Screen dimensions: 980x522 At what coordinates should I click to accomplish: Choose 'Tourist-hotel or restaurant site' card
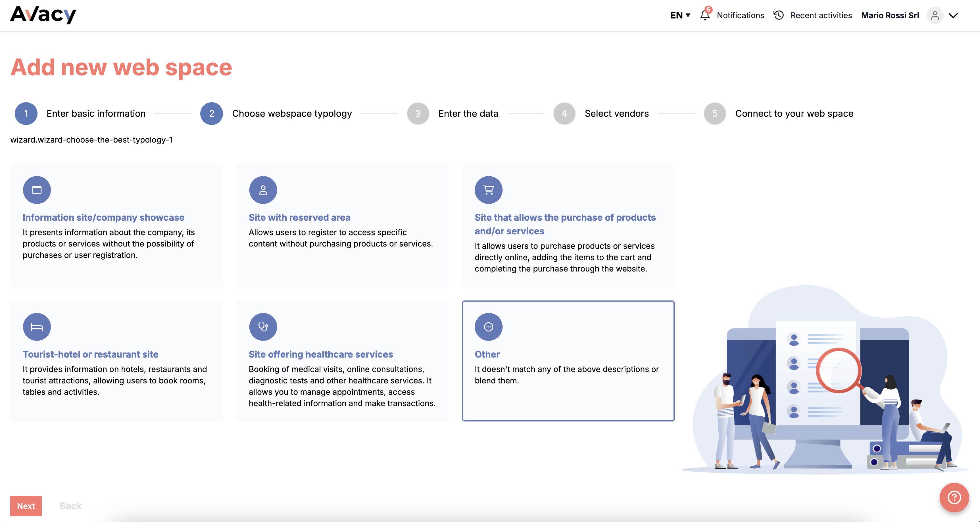click(x=116, y=361)
